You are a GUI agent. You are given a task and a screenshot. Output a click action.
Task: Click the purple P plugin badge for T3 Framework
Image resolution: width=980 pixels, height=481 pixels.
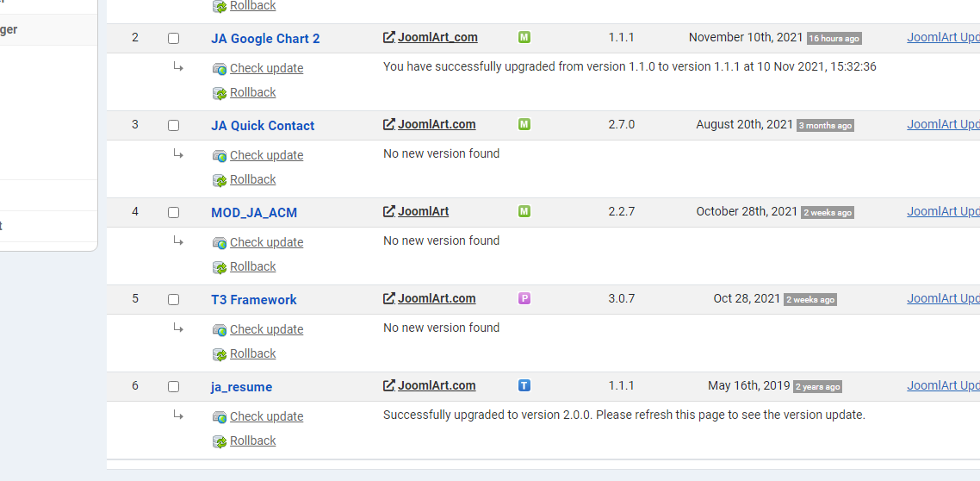coord(524,298)
